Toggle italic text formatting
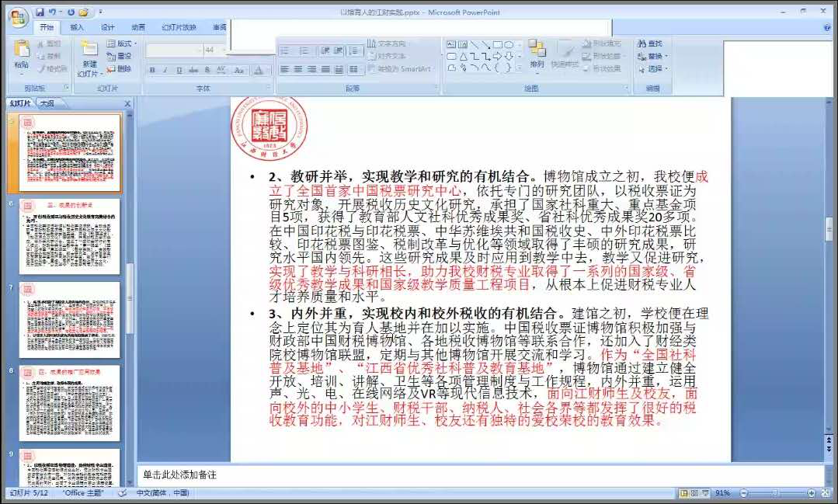This screenshot has width=838, height=504. (165, 70)
